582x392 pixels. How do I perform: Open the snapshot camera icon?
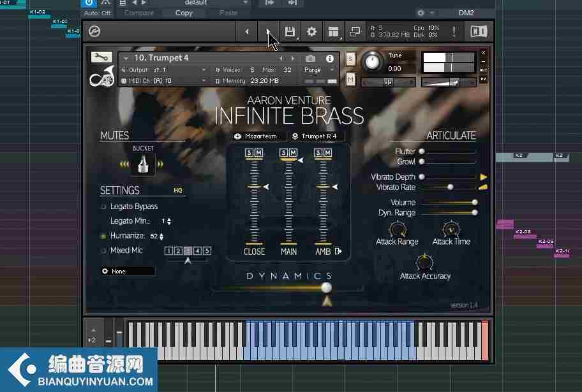tap(310, 59)
